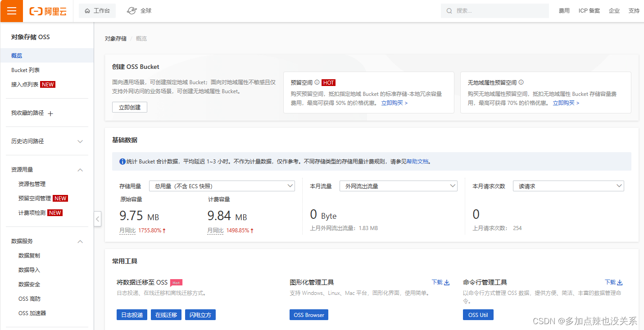Open the 全球 region selector
Viewport: 644px width, 330px height.
click(x=139, y=11)
